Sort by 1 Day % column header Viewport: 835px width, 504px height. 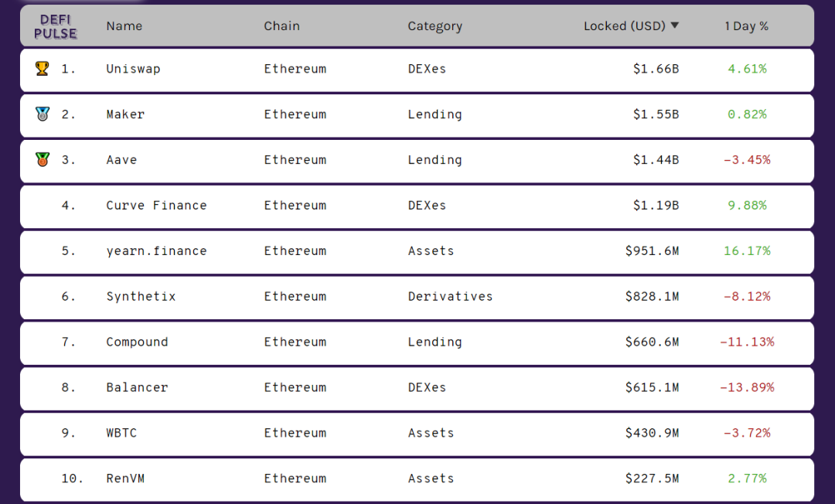tap(746, 26)
